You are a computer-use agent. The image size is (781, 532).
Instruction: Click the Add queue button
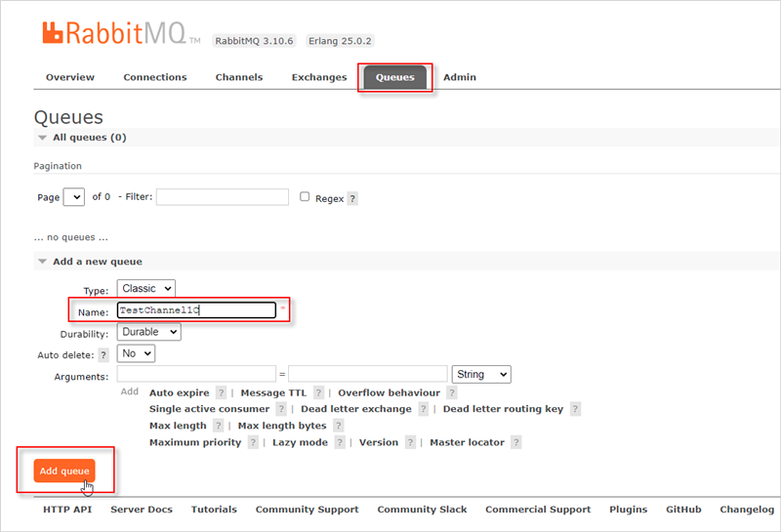(x=64, y=471)
